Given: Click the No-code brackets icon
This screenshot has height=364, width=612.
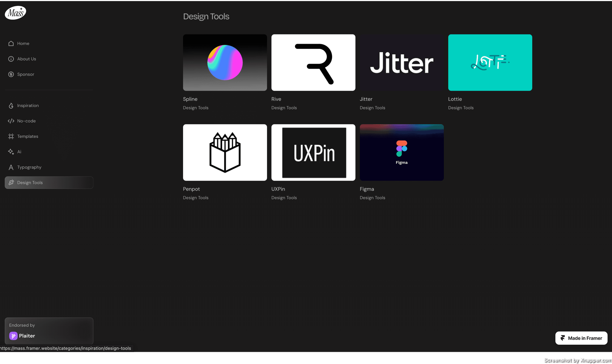Looking at the screenshot, I should click(x=11, y=121).
